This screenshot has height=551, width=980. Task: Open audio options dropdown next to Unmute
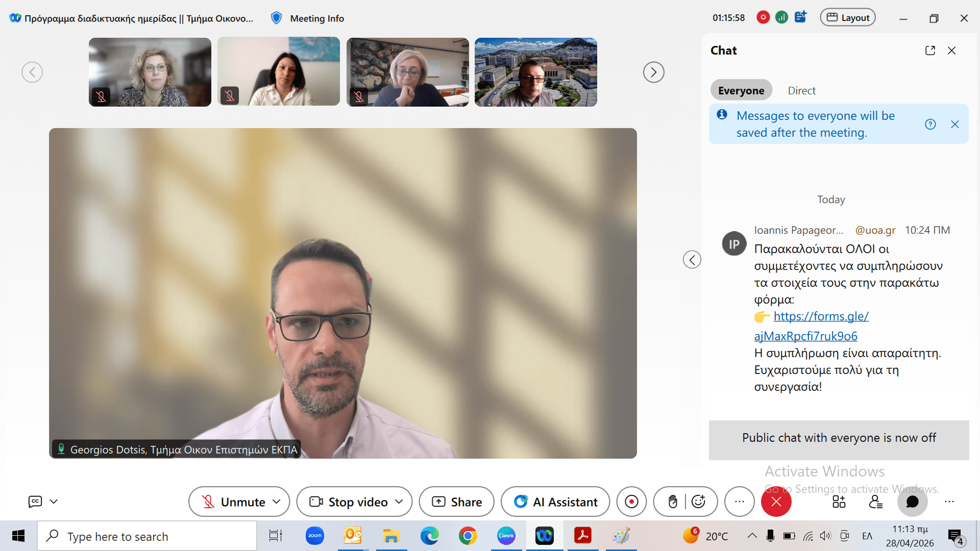pos(277,502)
